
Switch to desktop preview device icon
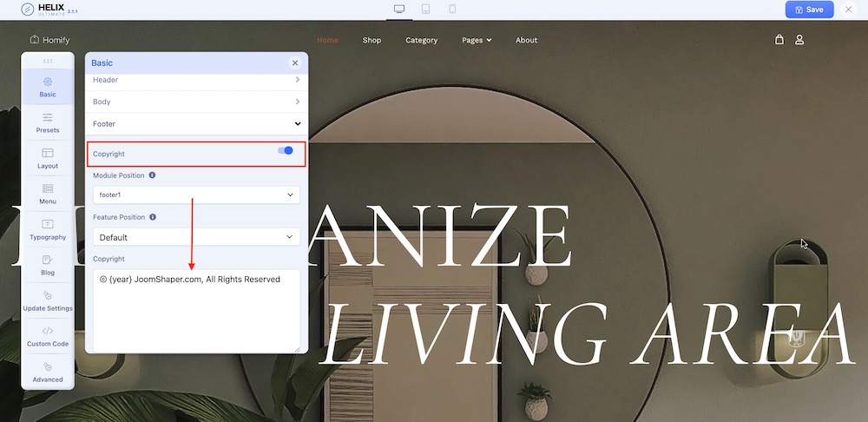pos(399,9)
